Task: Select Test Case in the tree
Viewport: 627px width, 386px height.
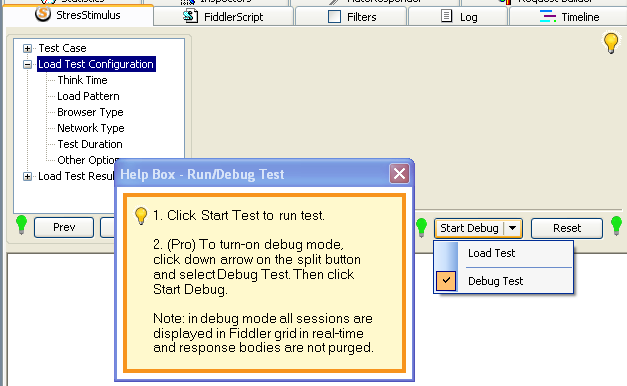Action: pos(62,48)
